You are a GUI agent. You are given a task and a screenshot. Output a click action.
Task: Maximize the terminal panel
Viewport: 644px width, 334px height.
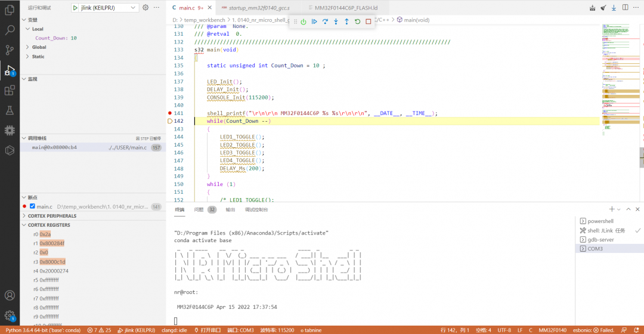(628, 209)
